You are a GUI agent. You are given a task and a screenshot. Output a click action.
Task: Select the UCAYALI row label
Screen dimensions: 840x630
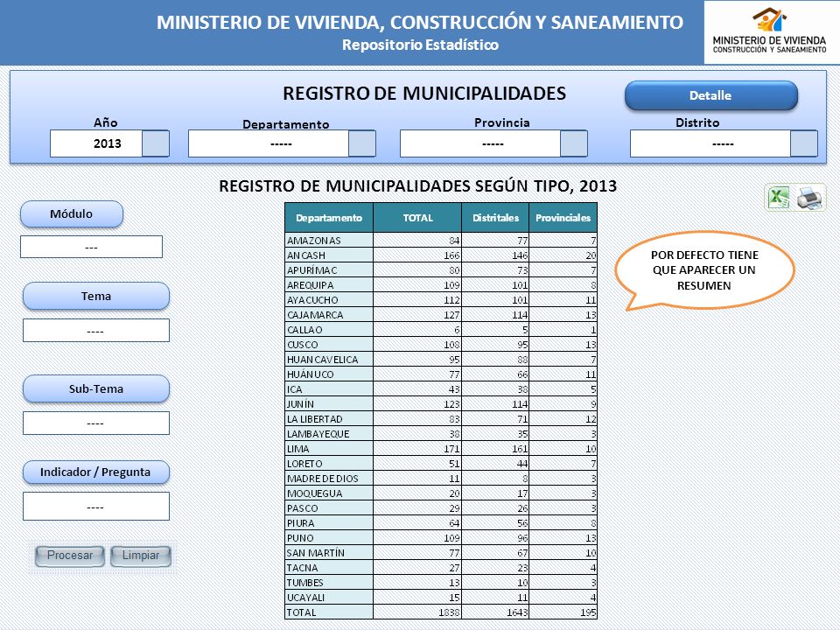coord(305,598)
